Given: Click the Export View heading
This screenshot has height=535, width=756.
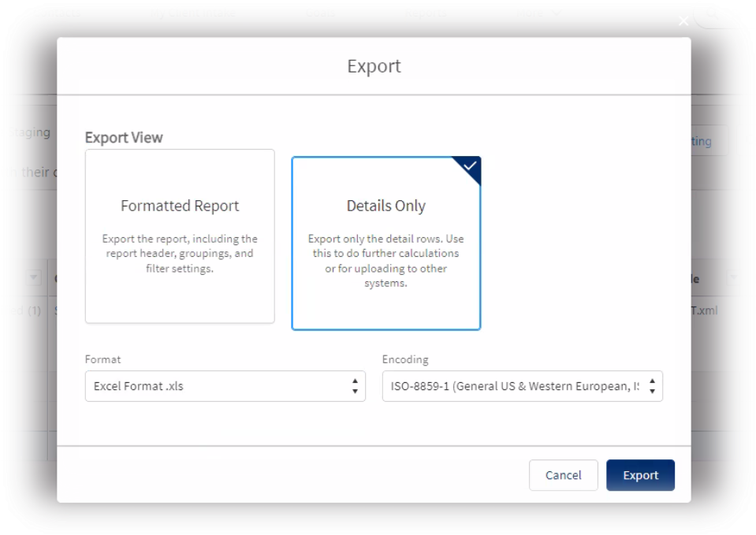Looking at the screenshot, I should [124, 137].
